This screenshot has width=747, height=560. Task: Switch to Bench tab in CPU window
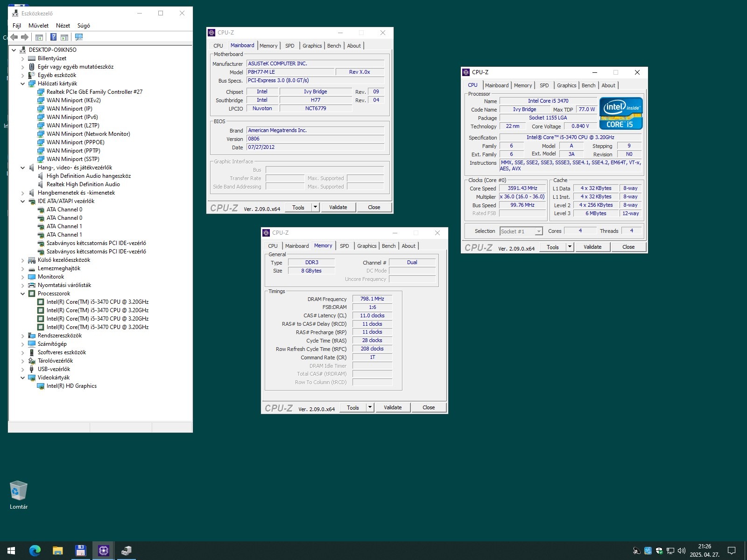click(x=588, y=85)
